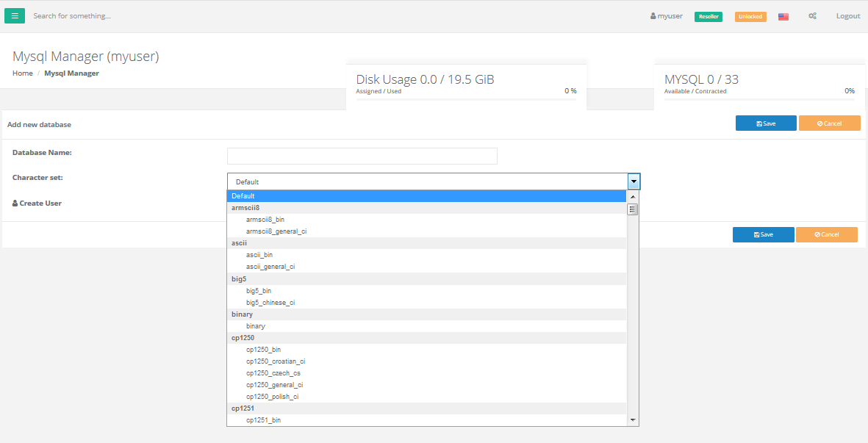Click the US flag language icon
Screen dimensions: 868x443
pyautogui.click(x=783, y=17)
